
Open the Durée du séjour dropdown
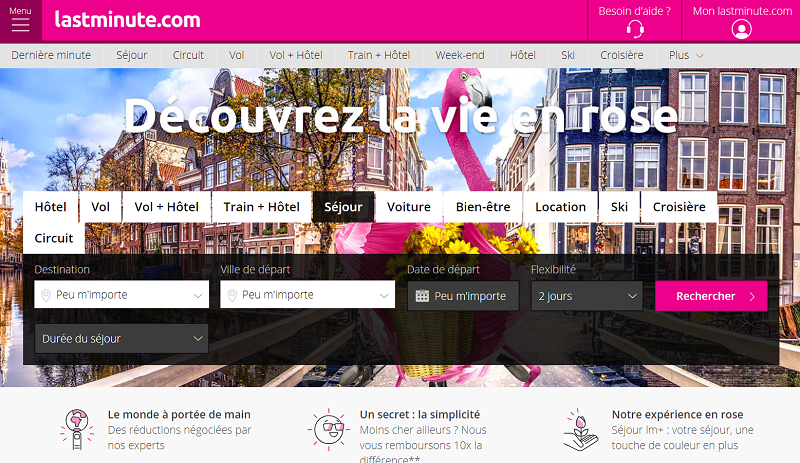121,338
